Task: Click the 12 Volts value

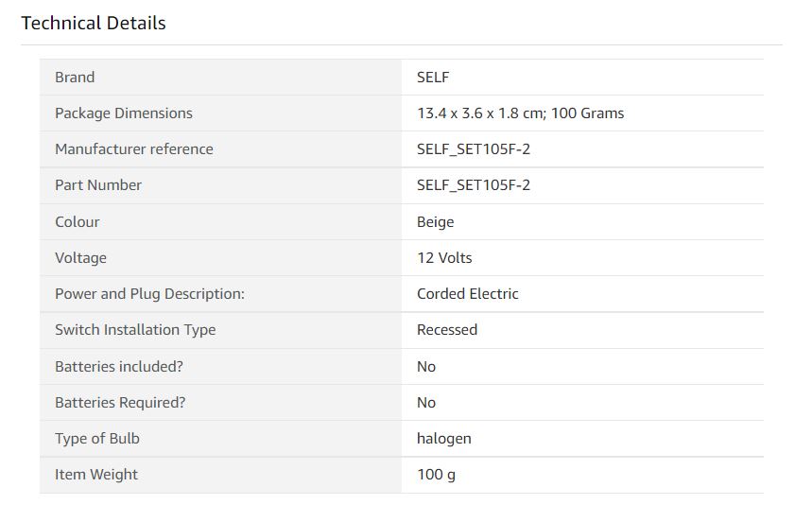Action: click(x=444, y=258)
